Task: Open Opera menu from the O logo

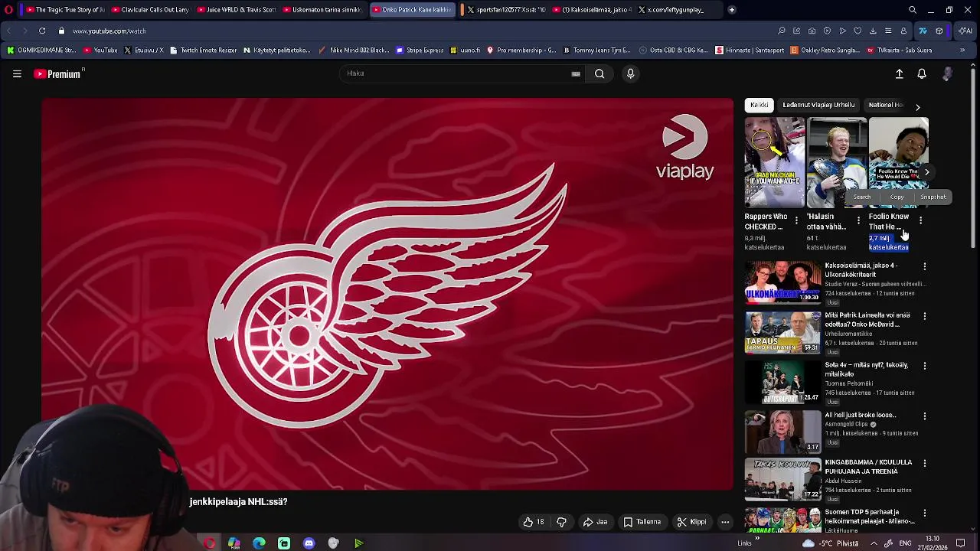Action: coord(8,10)
